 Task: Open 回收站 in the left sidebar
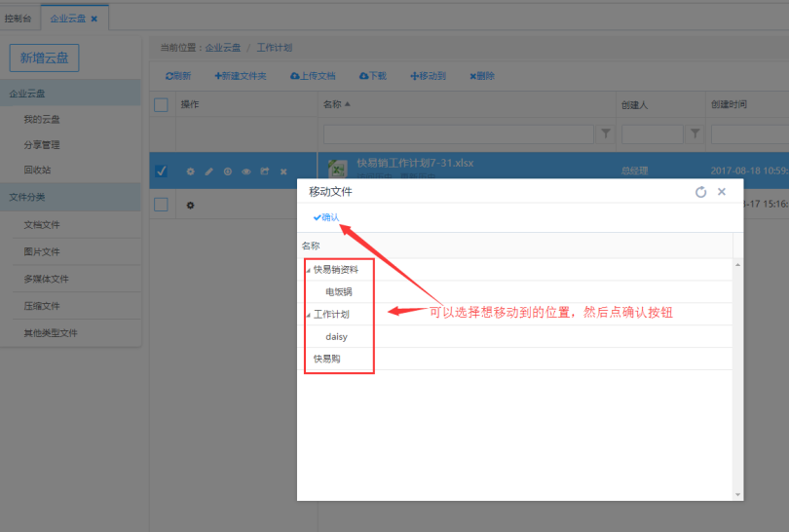(x=36, y=170)
